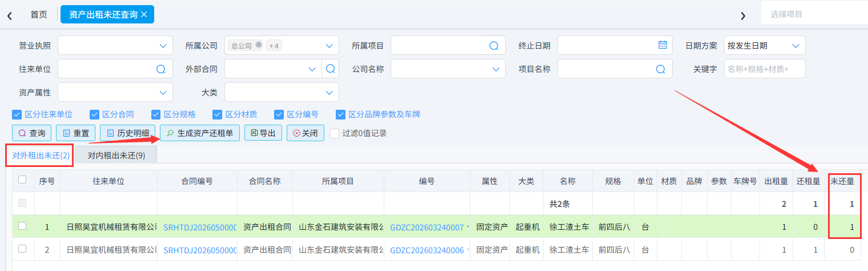The width and height of the screenshot is (868, 271).
Task: Open search icon in 所属项目 field
Action: (494, 46)
